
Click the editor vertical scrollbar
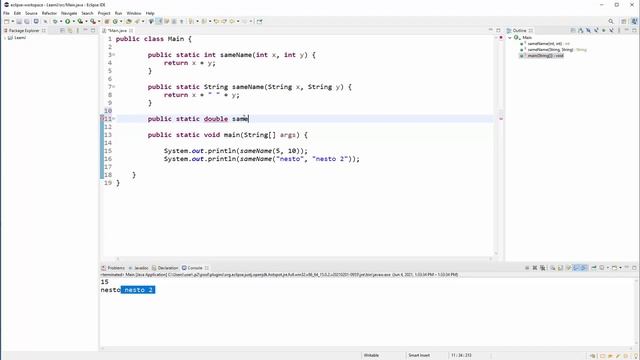pos(496,146)
